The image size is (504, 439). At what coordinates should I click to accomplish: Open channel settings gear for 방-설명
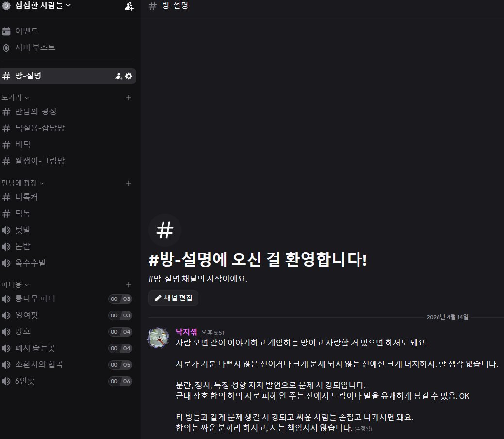pyautogui.click(x=128, y=76)
